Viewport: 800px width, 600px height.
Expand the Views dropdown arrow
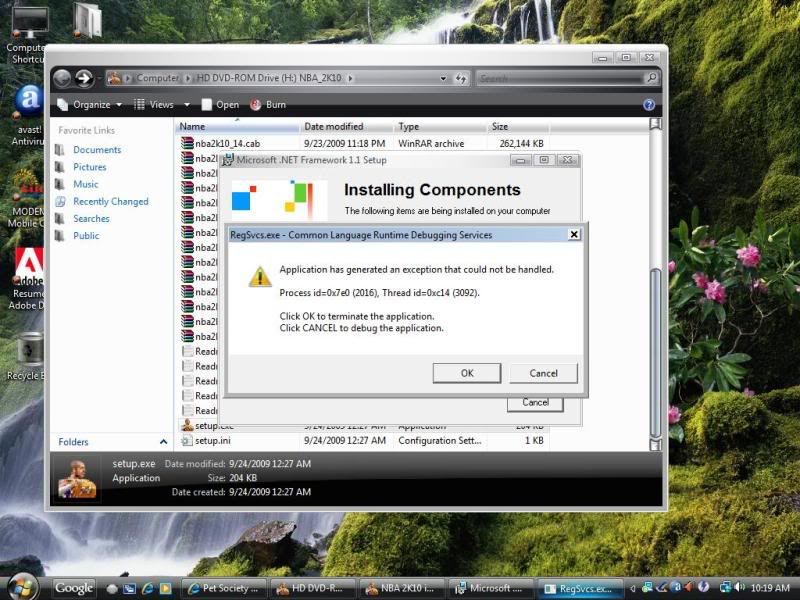tap(187, 105)
